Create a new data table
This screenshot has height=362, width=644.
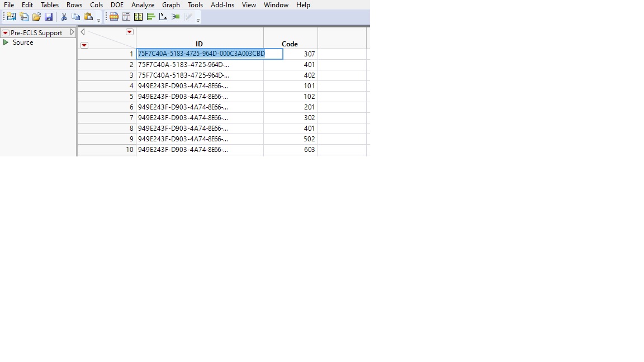10,16
